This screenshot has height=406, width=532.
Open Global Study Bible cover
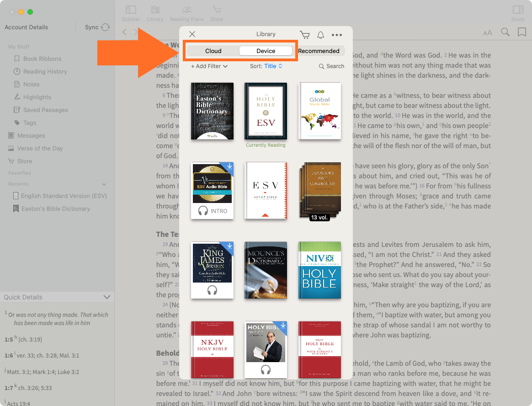(x=319, y=111)
